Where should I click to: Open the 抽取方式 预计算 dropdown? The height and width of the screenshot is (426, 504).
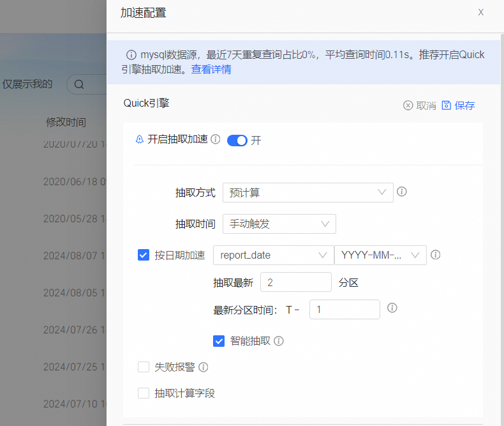click(x=308, y=192)
